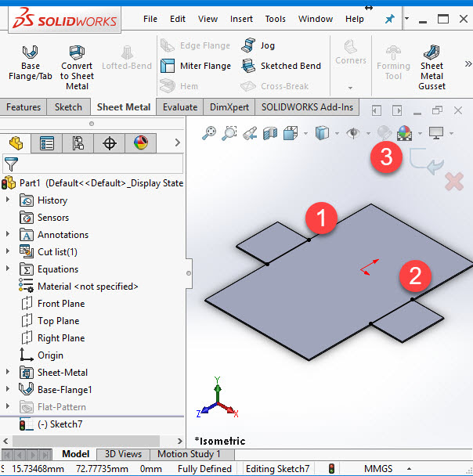Expand the Cut list(1) node
Viewport: 473px width, 476px height.
pos(8,251)
